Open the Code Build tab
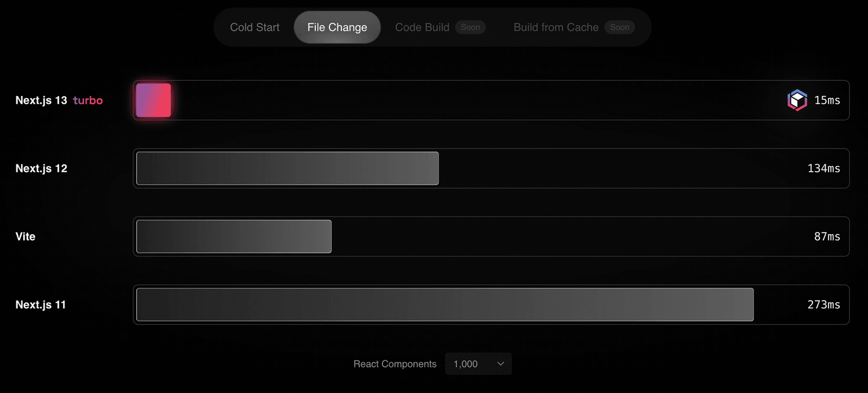 pos(422,27)
